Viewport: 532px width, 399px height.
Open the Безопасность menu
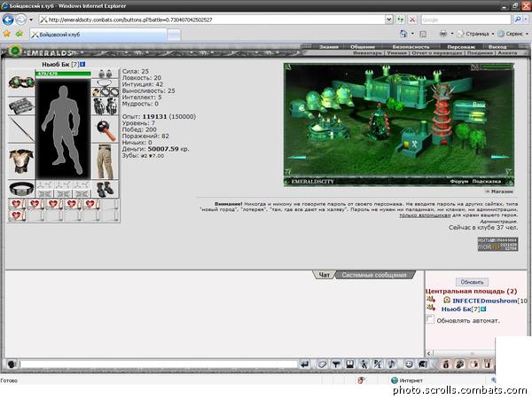click(411, 47)
